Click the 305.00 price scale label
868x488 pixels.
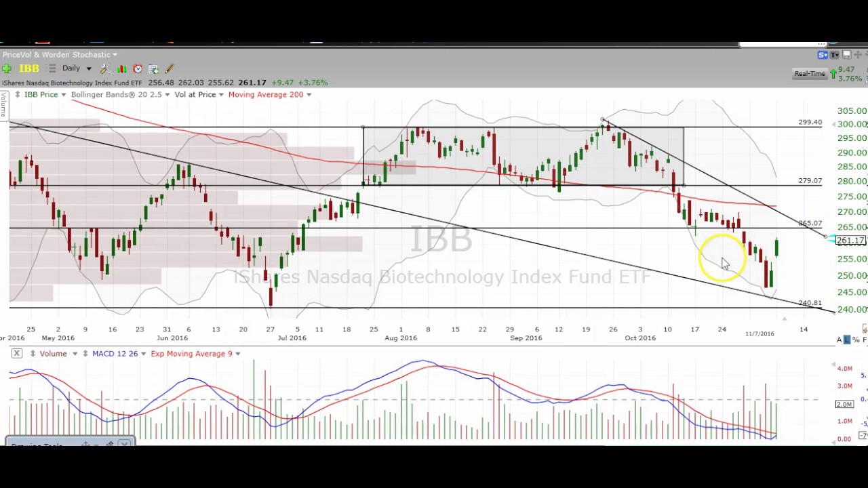coord(852,110)
